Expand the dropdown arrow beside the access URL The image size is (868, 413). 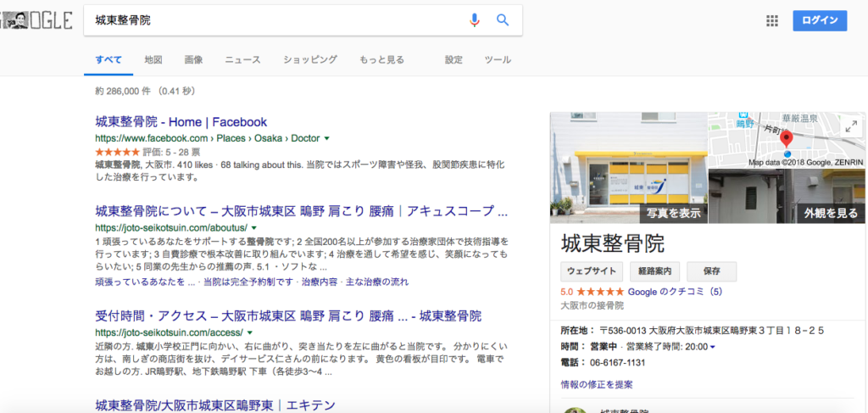[250, 332]
